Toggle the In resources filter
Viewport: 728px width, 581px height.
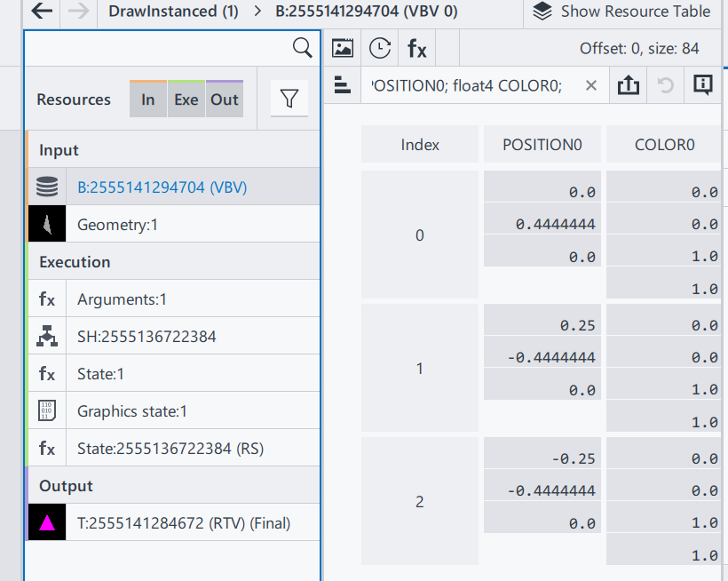point(148,99)
